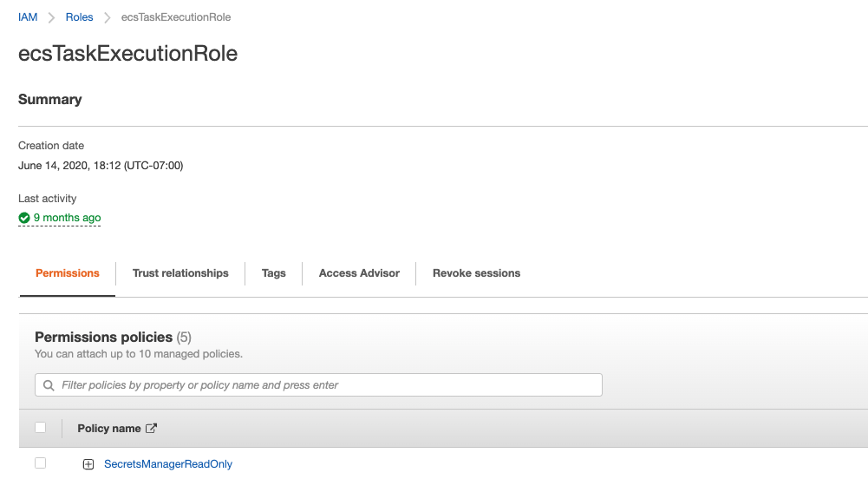Screen dimensions: 868x479
Task: Switch to the Trust relationships tab
Action: point(180,273)
